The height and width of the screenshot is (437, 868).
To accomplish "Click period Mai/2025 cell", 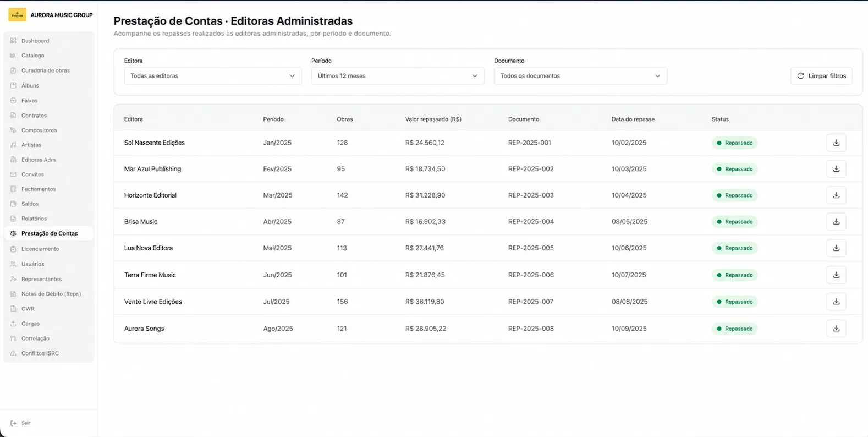I will coord(277,248).
